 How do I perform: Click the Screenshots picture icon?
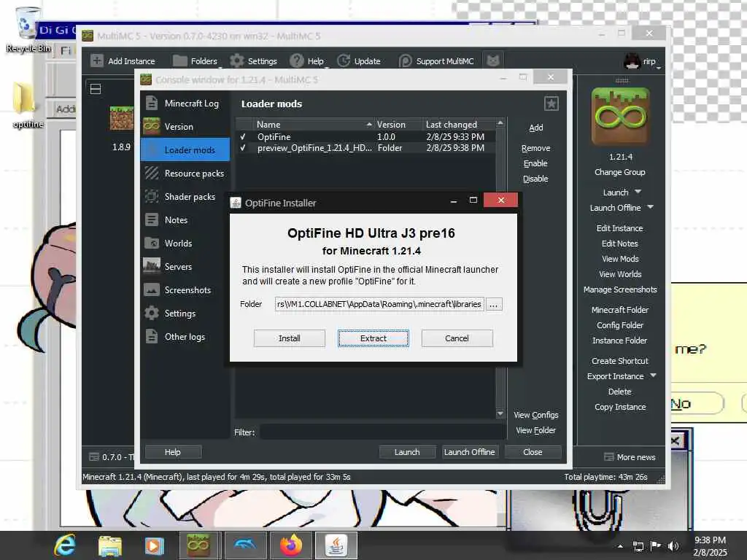[x=152, y=289]
